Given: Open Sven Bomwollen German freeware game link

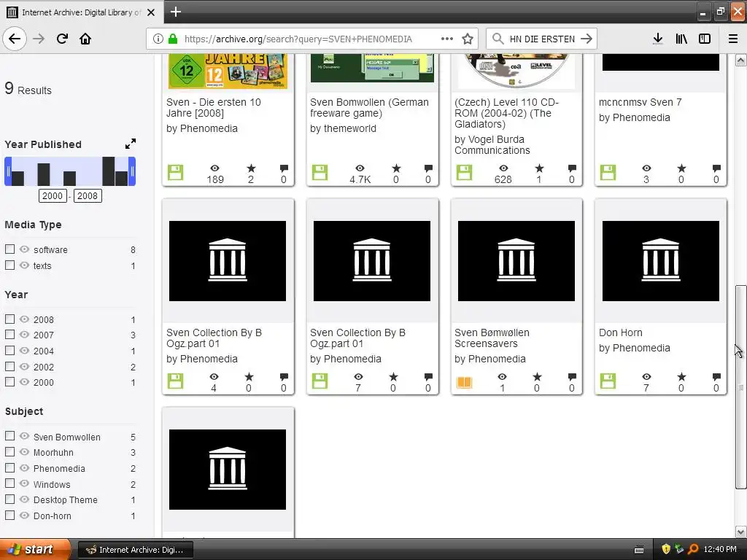Looking at the screenshot, I should point(369,108).
